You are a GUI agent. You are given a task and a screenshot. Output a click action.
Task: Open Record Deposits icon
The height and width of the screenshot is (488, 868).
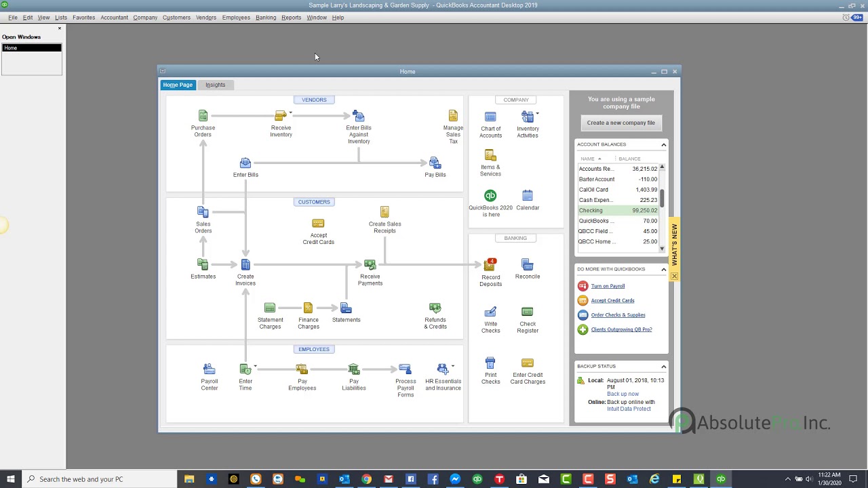click(490, 264)
